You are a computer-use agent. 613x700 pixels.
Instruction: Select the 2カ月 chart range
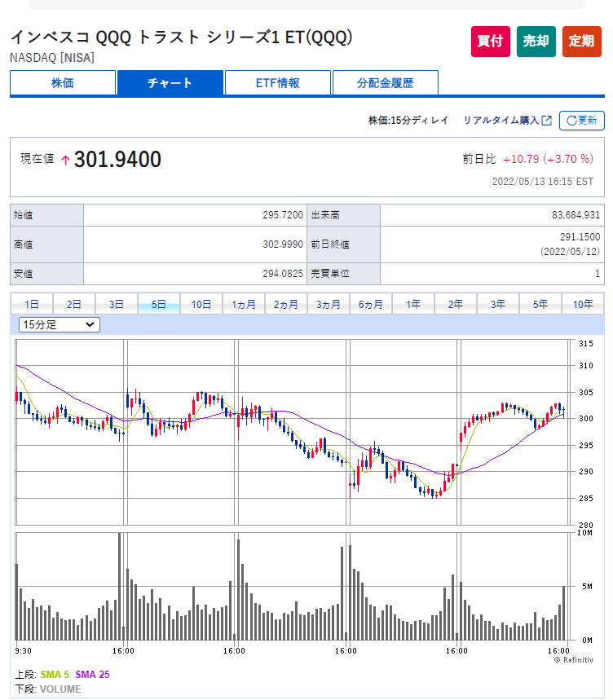point(286,305)
